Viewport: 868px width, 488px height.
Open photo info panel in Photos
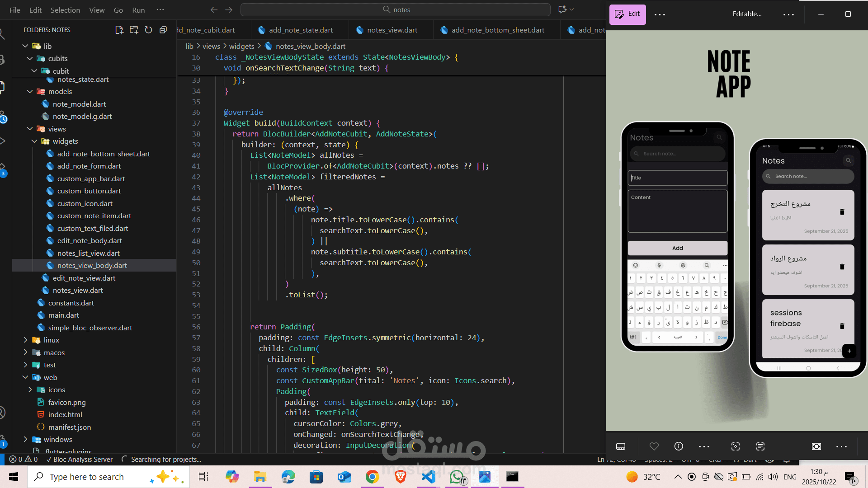[x=679, y=446]
